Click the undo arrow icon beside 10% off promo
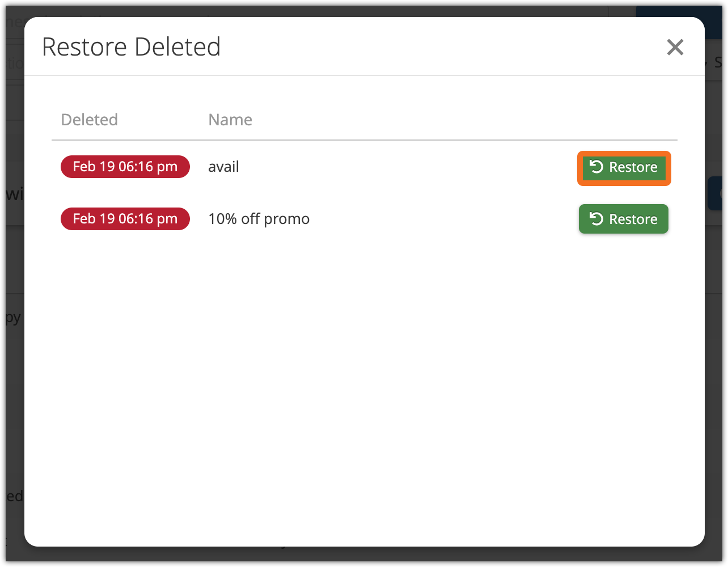The height and width of the screenshot is (567, 728). pyautogui.click(x=596, y=219)
